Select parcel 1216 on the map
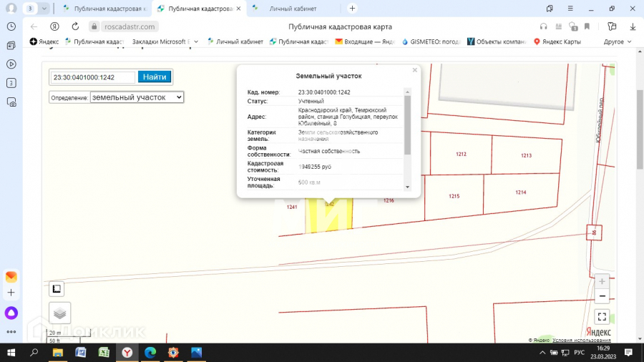 pyautogui.click(x=389, y=201)
